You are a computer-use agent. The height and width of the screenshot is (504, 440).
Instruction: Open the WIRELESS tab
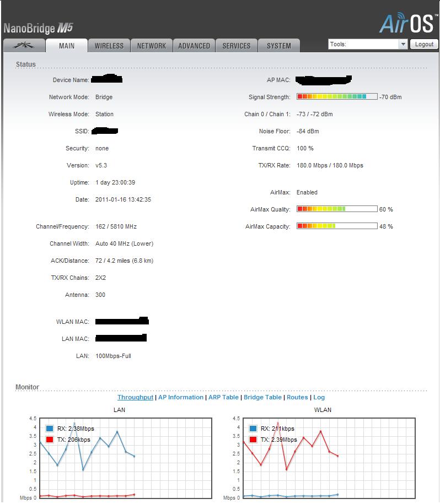click(x=109, y=46)
